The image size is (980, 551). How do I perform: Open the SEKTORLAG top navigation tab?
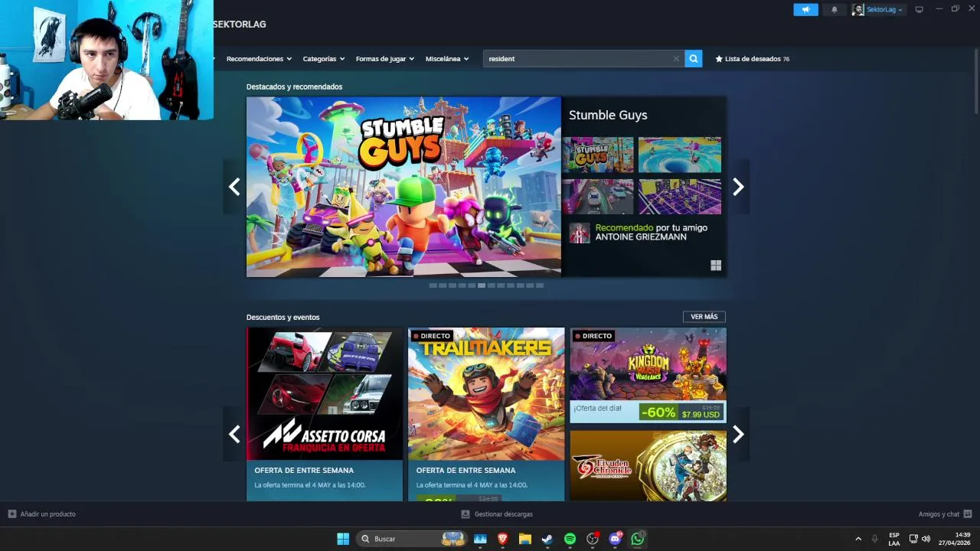(240, 24)
